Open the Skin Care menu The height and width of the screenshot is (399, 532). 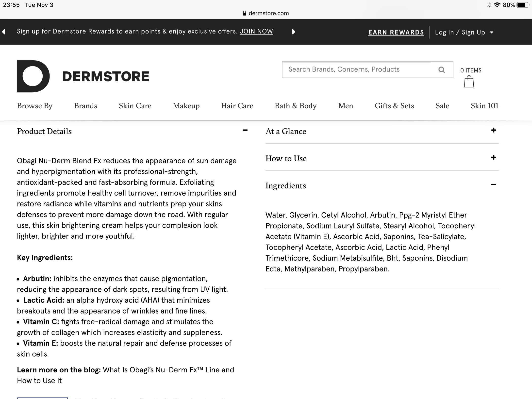tap(135, 106)
